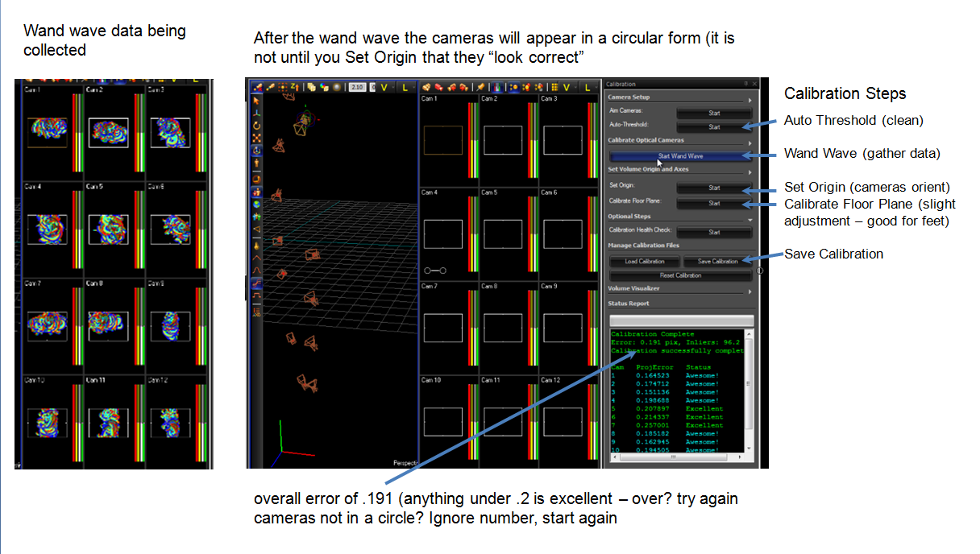Select the yellow figure icon in left toolbar
980x554 pixels.
point(256,163)
